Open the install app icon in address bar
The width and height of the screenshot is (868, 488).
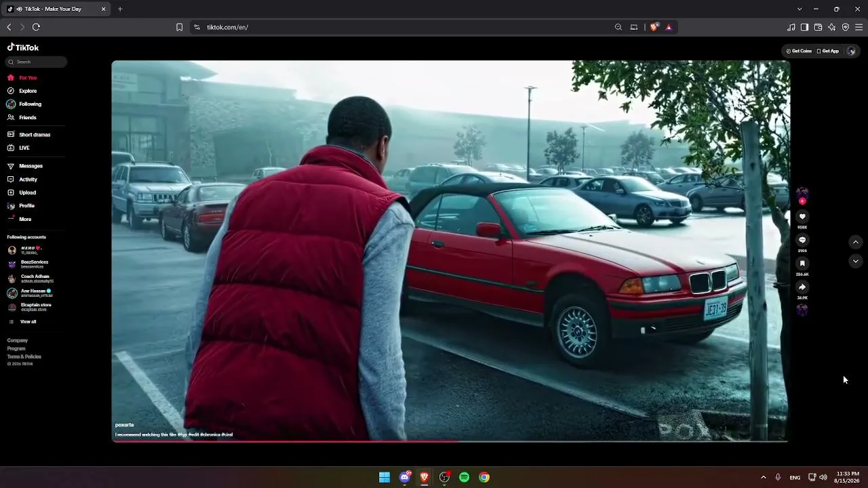pos(634,27)
